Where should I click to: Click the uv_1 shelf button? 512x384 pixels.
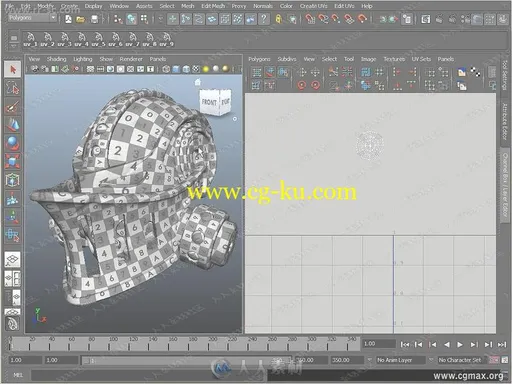coord(30,40)
